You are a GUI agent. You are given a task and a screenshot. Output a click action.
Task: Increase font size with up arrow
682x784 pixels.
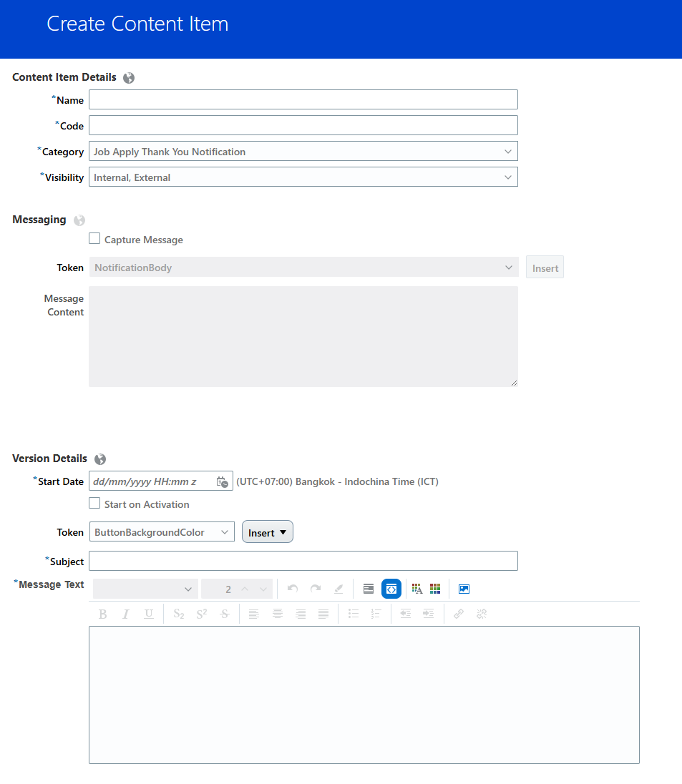coord(245,589)
